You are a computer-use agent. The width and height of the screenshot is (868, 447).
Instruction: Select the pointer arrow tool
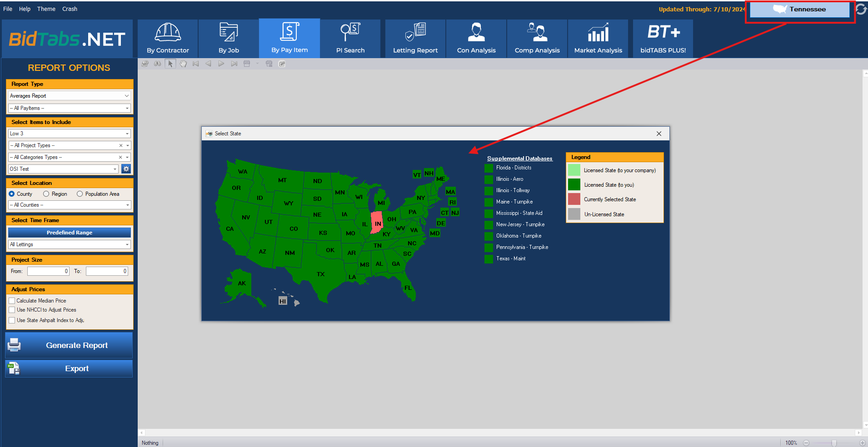coord(170,64)
